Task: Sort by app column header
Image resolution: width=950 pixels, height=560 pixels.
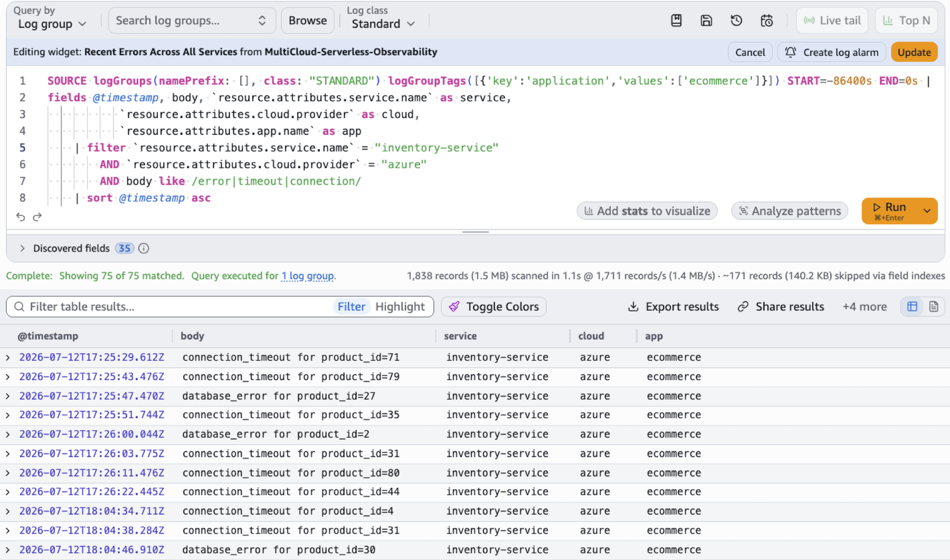Action: [x=653, y=336]
